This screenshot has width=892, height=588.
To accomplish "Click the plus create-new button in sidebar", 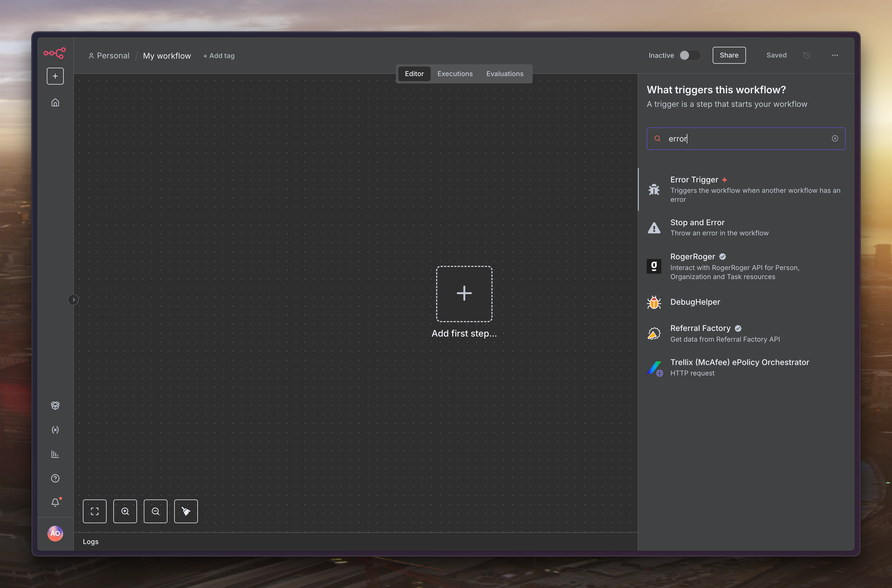I will [55, 76].
